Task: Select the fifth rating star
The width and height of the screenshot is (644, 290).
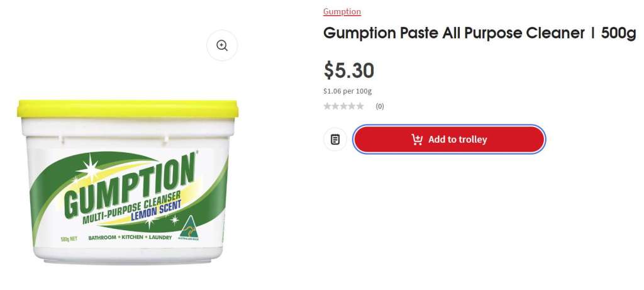Action: click(360, 106)
